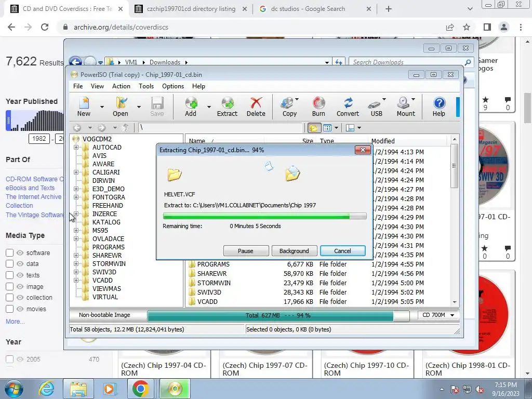532x399 pixels.
Task: Open the File menu in PowerISO
Action: tap(78, 86)
